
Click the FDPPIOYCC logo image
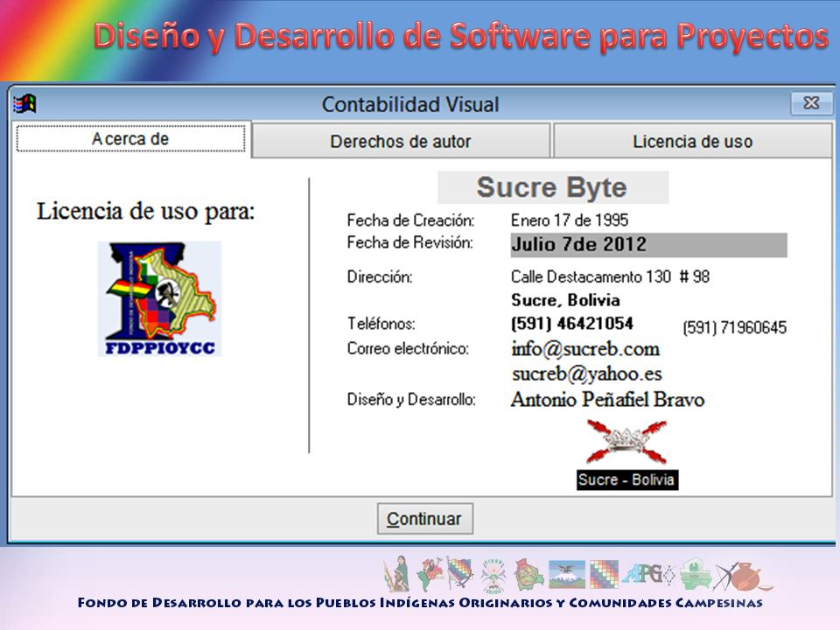click(159, 299)
